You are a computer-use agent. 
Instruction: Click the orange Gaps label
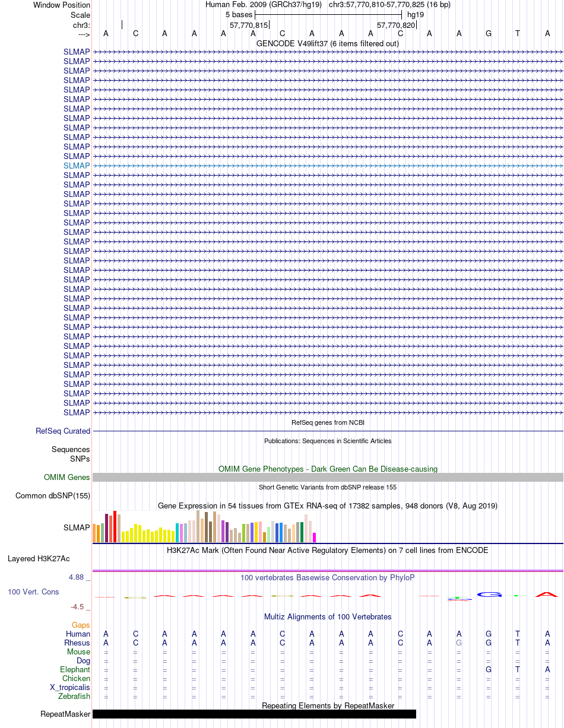click(x=81, y=625)
